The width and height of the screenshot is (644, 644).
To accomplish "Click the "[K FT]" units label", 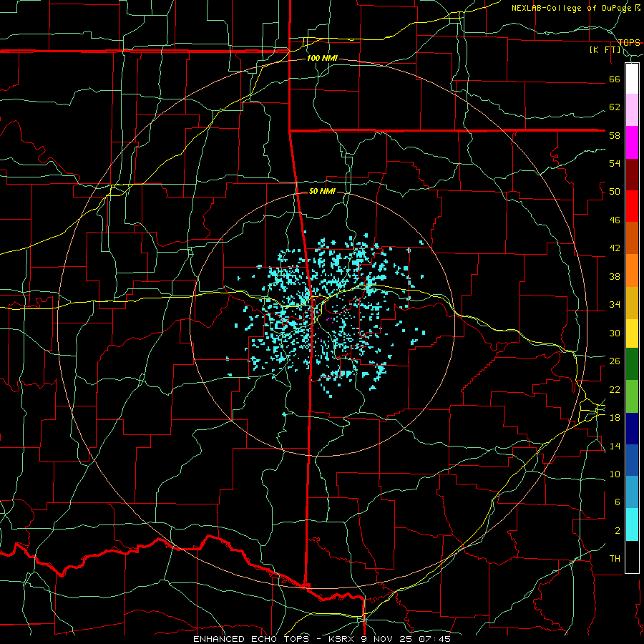I will (x=606, y=50).
